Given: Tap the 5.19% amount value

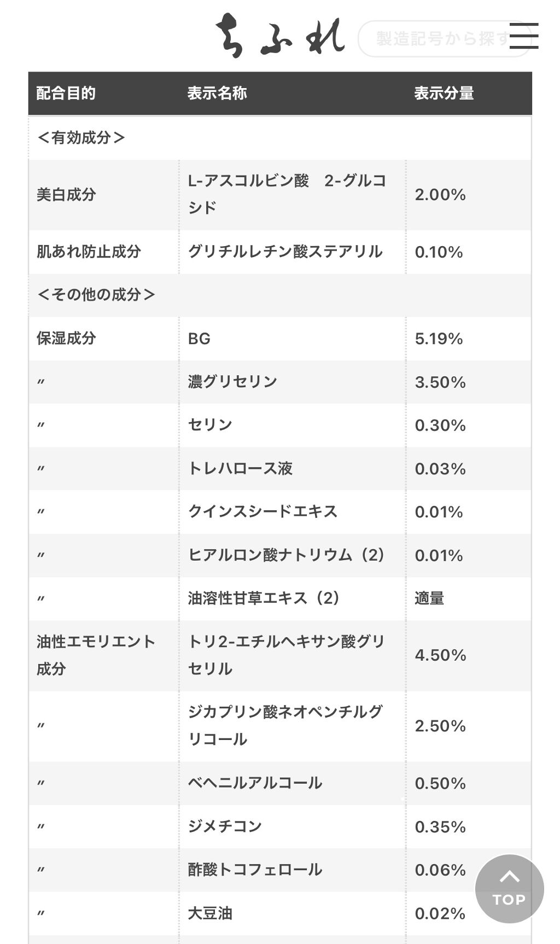Looking at the screenshot, I should click(439, 339).
